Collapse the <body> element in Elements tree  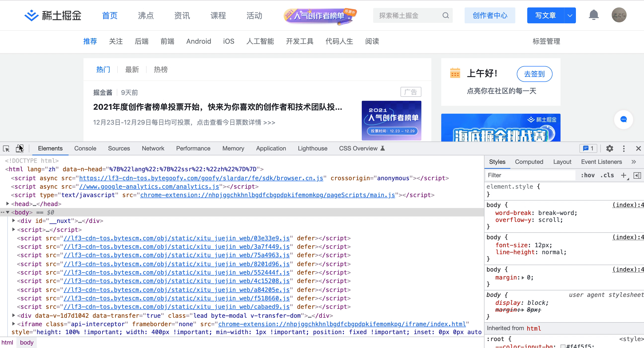point(8,212)
